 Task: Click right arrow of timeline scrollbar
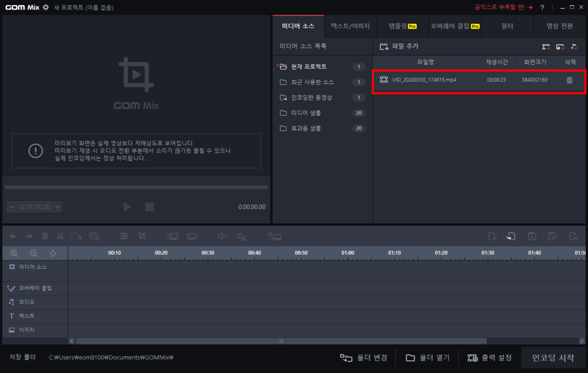click(x=582, y=341)
